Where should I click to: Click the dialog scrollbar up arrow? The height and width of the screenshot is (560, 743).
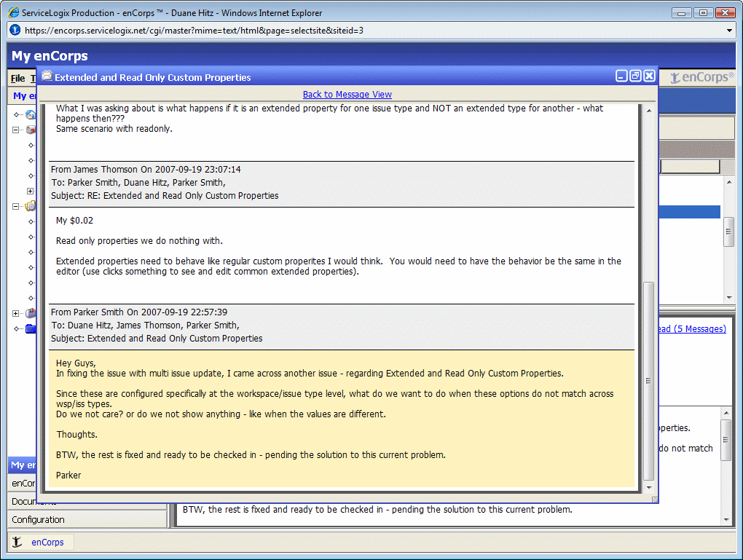click(x=649, y=111)
